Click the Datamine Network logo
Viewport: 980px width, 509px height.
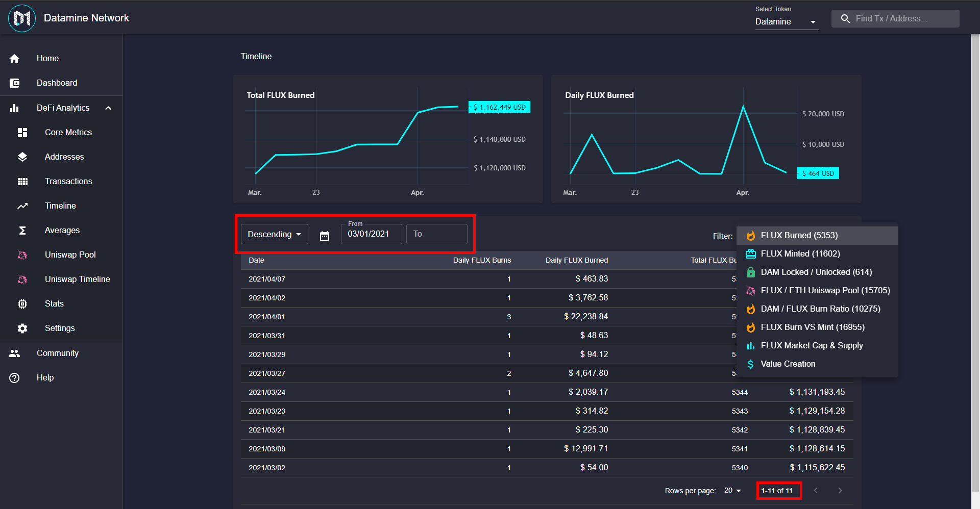(x=22, y=18)
